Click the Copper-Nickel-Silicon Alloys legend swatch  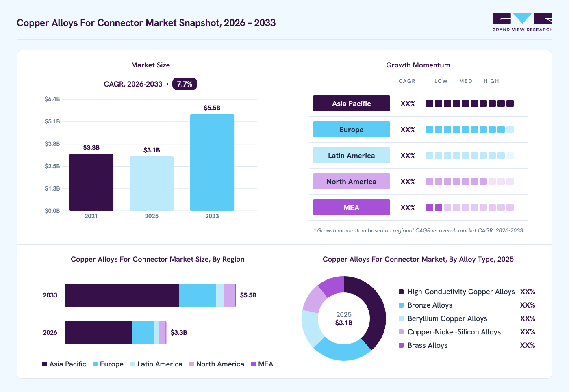[x=401, y=332]
